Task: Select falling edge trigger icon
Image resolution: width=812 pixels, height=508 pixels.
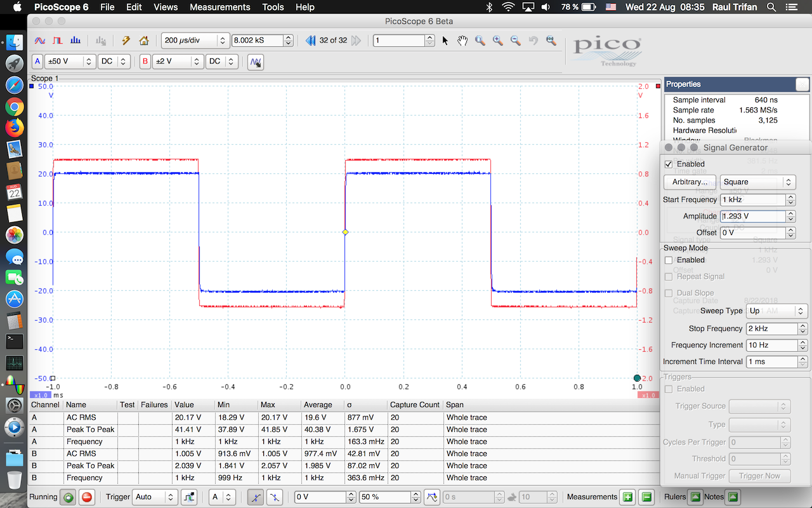Action: click(274, 497)
